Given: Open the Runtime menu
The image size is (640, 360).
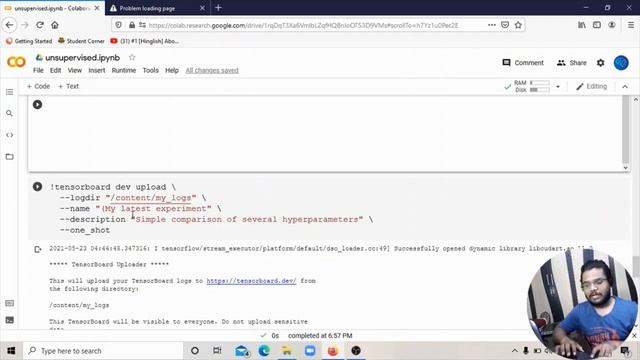Looking at the screenshot, I should [x=124, y=70].
